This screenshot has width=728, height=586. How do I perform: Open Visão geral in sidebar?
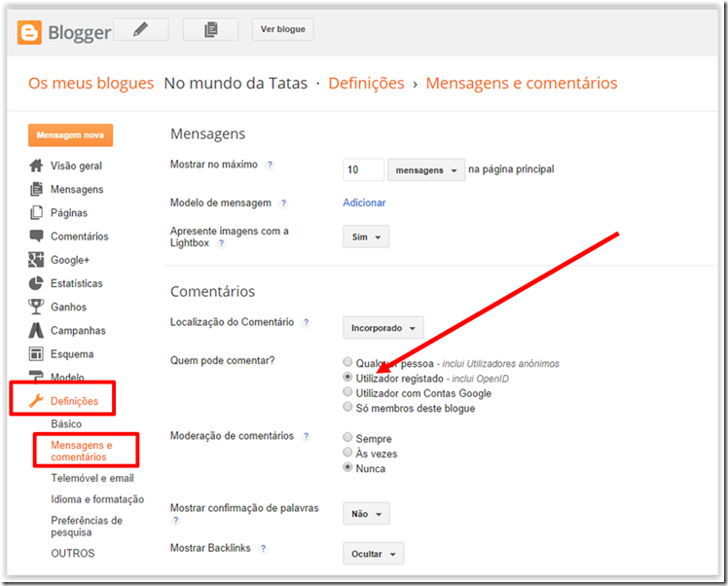pyautogui.click(x=76, y=165)
